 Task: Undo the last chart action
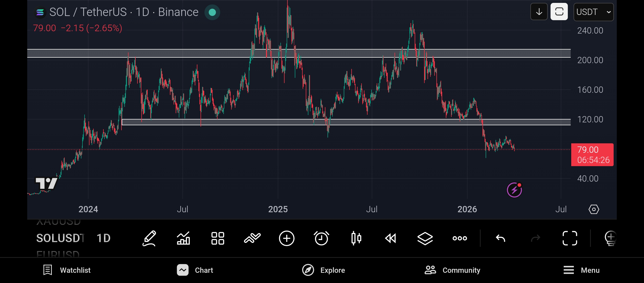[x=501, y=238]
